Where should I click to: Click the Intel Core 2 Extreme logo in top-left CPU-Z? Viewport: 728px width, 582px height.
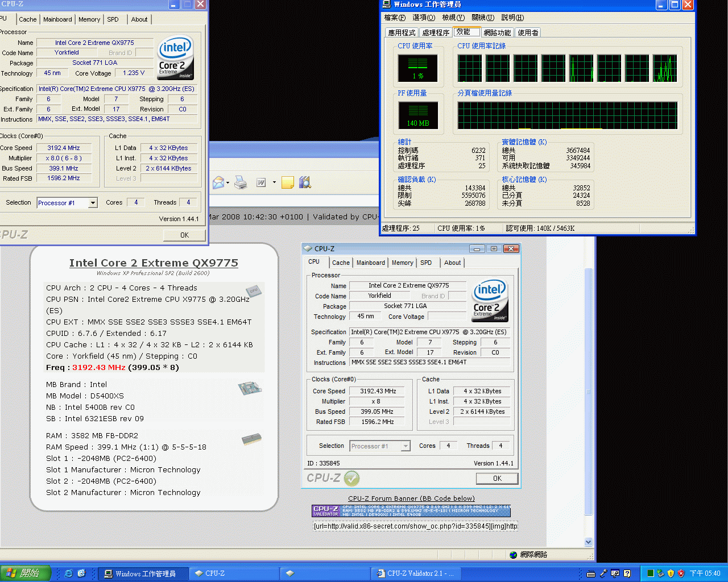coord(175,57)
